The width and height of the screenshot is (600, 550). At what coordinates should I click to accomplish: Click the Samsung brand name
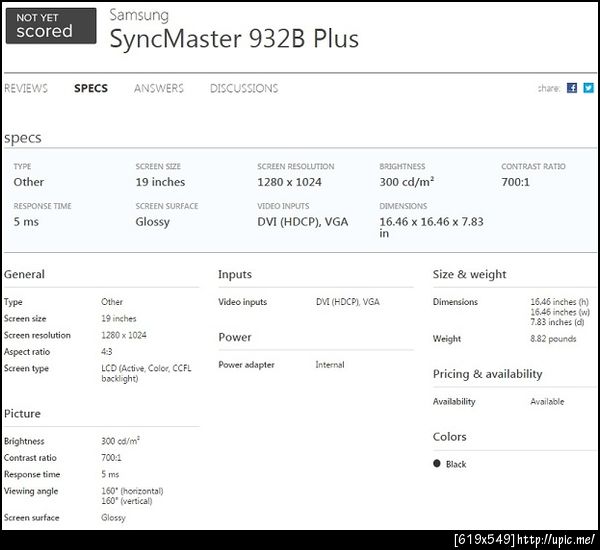[139, 15]
